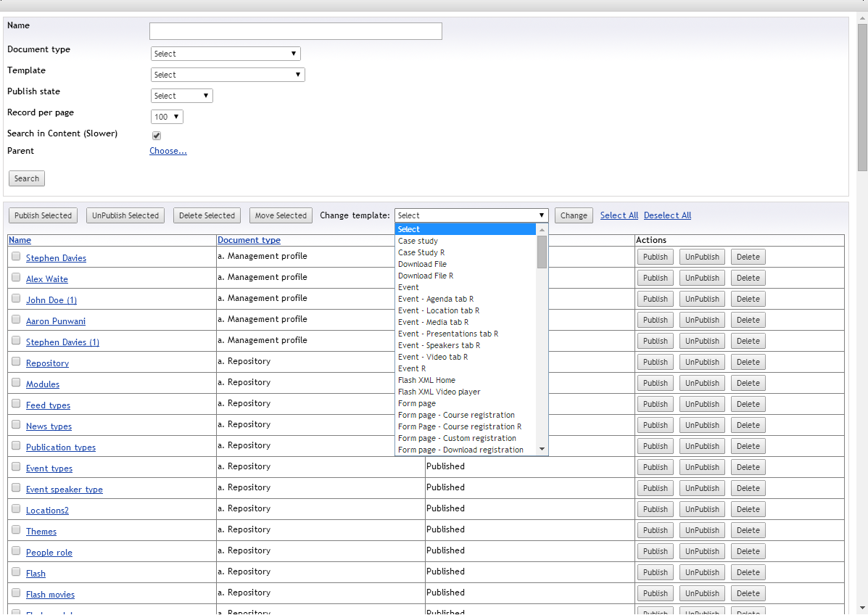Screen dimensions: 868x615
Task: Open the Choose... parent link
Action: click(x=168, y=151)
